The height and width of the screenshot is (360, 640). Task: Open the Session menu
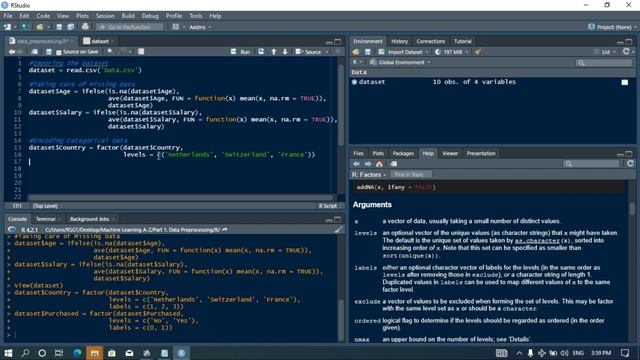(x=105, y=16)
